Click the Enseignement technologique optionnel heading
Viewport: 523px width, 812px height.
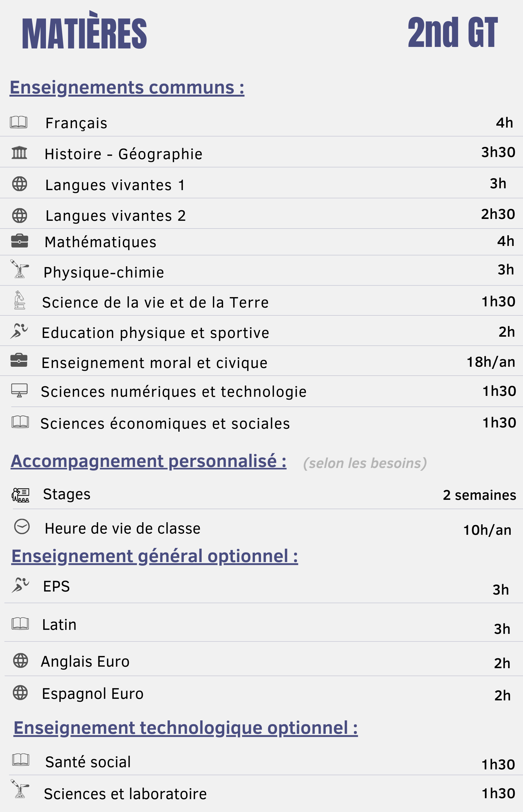tap(186, 728)
